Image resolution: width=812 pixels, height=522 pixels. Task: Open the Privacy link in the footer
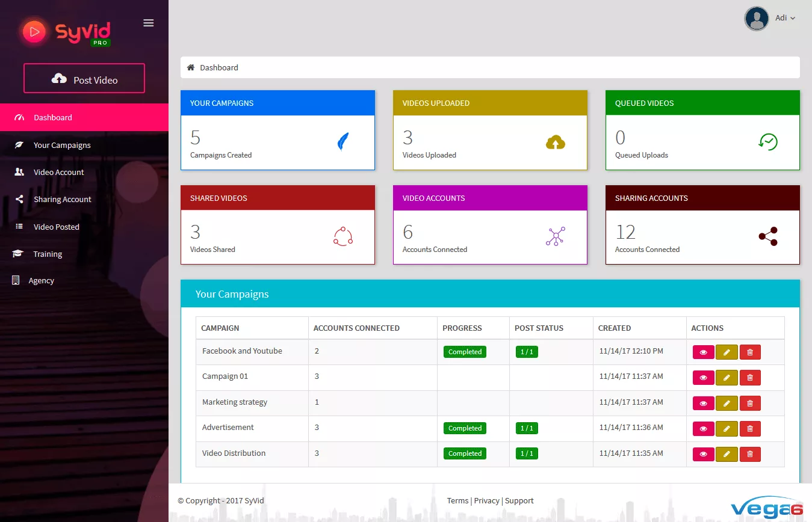tap(486, 500)
